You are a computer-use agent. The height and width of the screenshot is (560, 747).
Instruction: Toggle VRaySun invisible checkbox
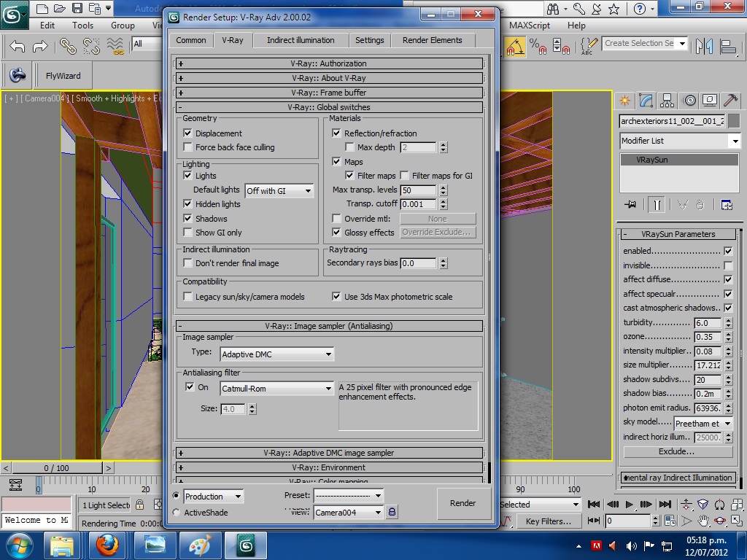click(728, 265)
